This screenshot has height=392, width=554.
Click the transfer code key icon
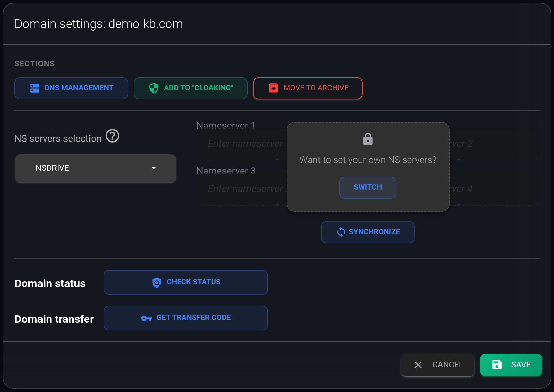(146, 318)
